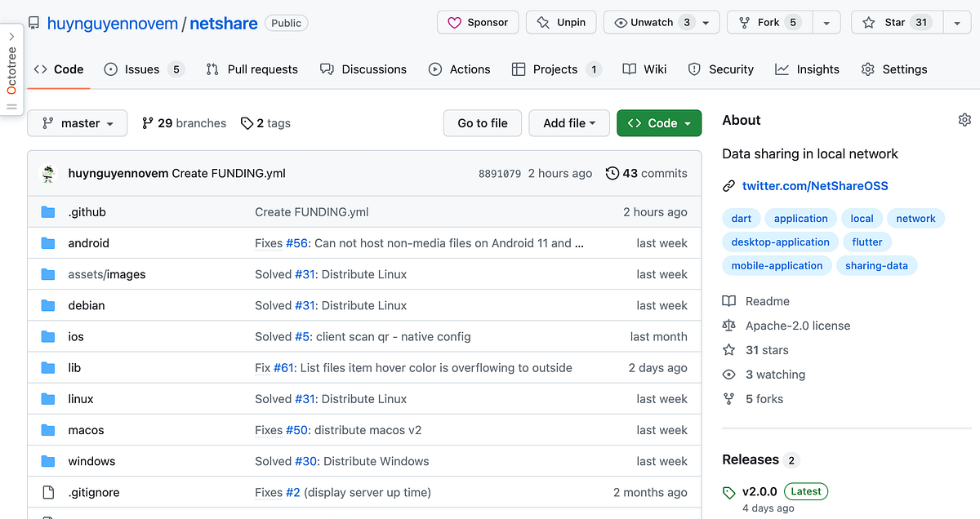
Task: Open the 43 commits history
Action: click(x=647, y=173)
